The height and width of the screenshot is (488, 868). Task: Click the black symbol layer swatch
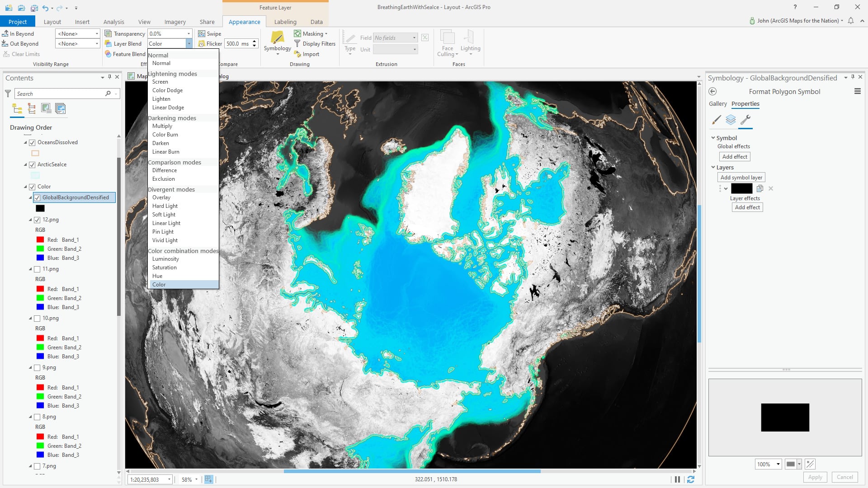tap(741, 189)
